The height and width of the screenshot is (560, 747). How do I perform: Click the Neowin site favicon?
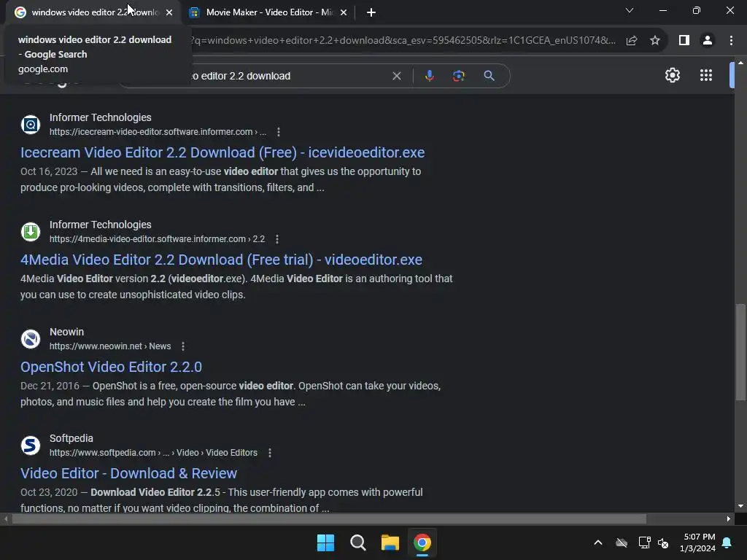click(31, 339)
